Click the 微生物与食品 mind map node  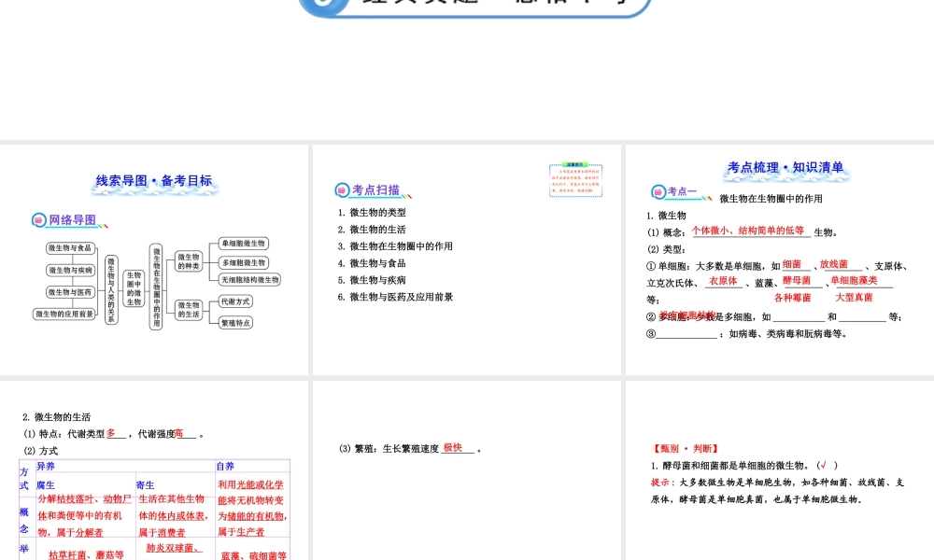coord(71,248)
